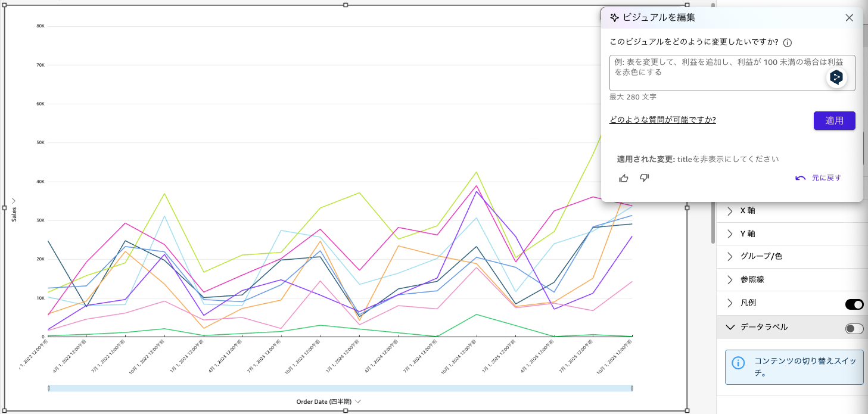Collapse the データラベル section

(730, 327)
